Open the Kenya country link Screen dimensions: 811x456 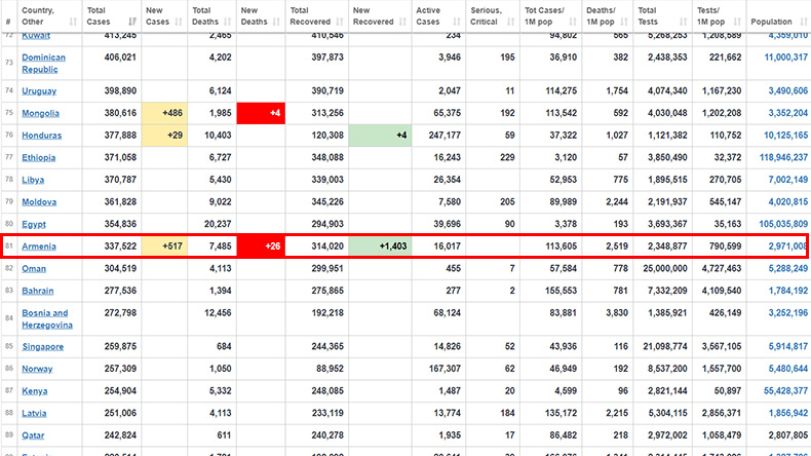click(x=34, y=391)
